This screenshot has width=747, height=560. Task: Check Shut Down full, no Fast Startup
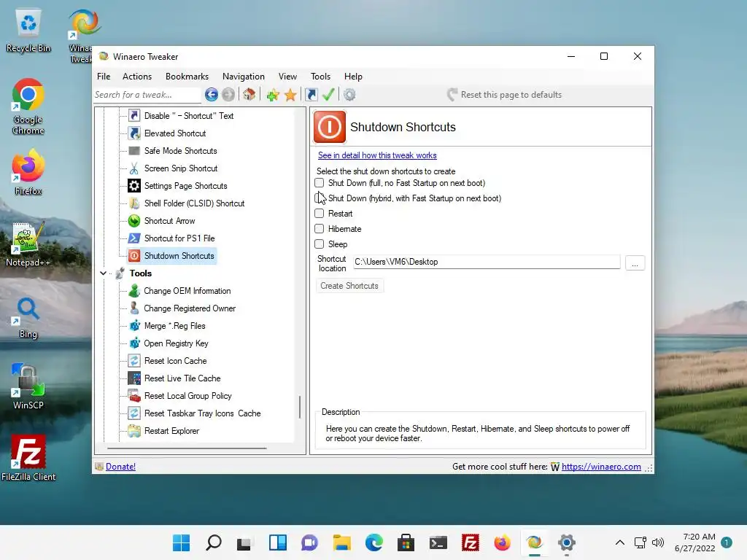[x=320, y=183]
